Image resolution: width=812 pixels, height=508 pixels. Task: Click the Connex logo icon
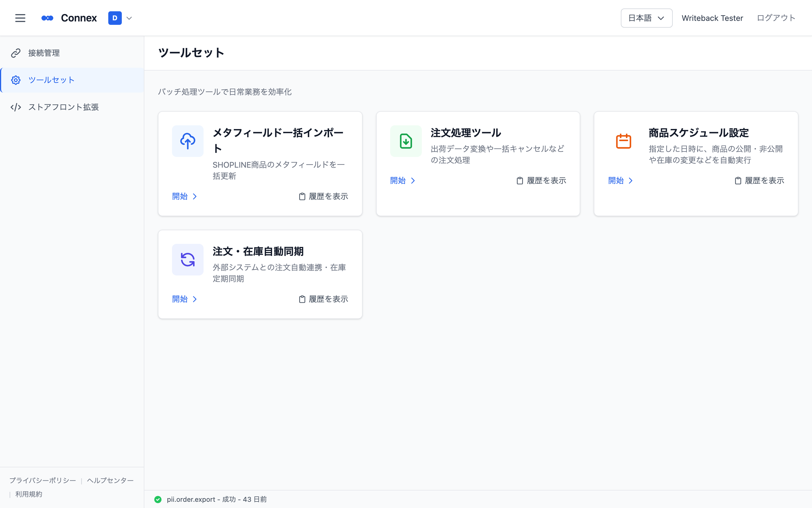pos(47,18)
